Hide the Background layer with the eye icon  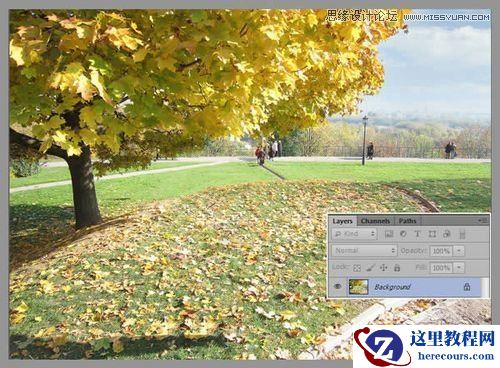[x=338, y=287]
